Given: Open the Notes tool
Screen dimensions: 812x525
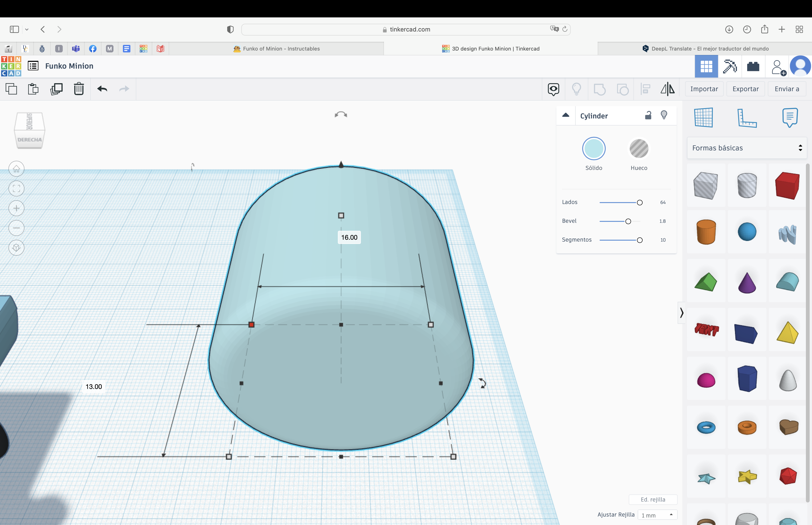Looking at the screenshot, I should coord(790,118).
